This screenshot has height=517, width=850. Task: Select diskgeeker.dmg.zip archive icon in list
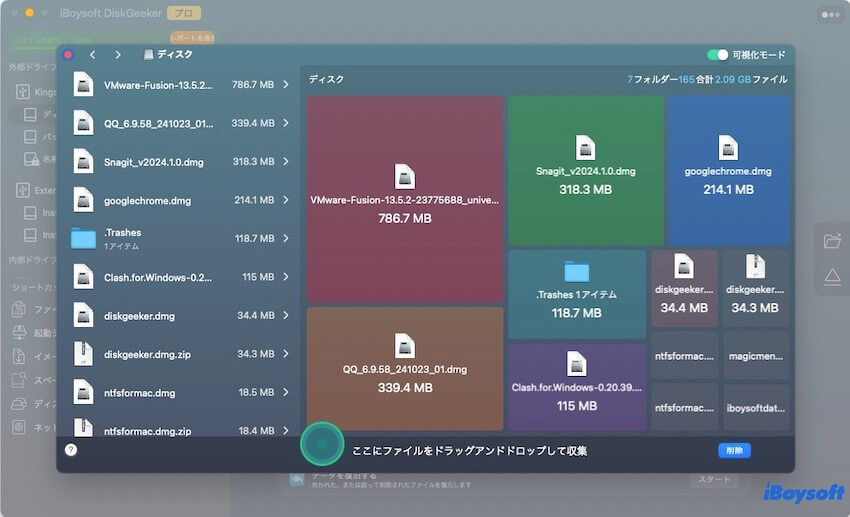83,354
